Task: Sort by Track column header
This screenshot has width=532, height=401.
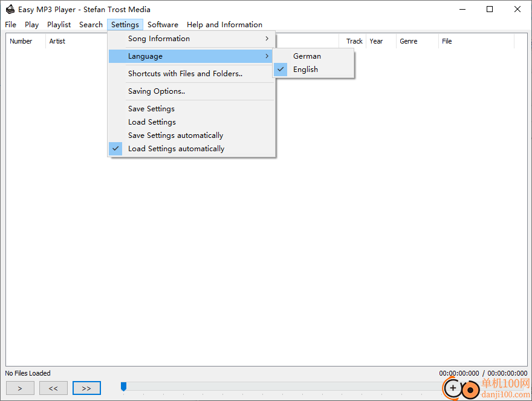Action: click(352, 41)
